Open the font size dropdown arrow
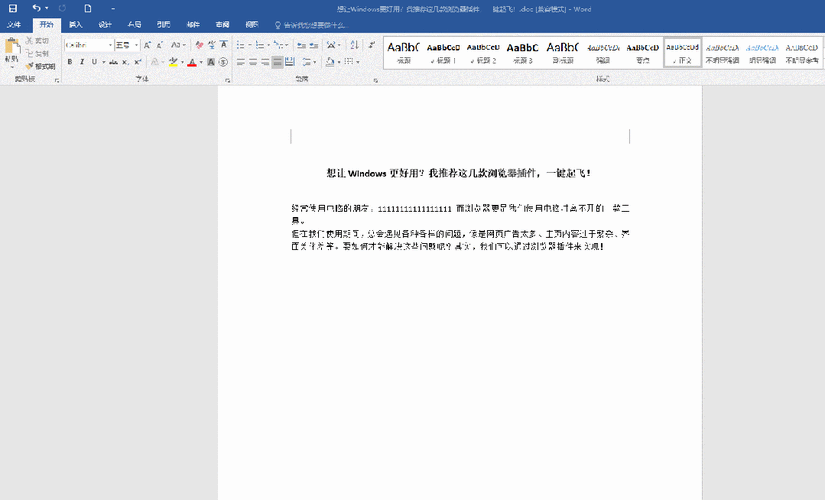Image resolution: width=825 pixels, height=500 pixels. (x=136, y=45)
